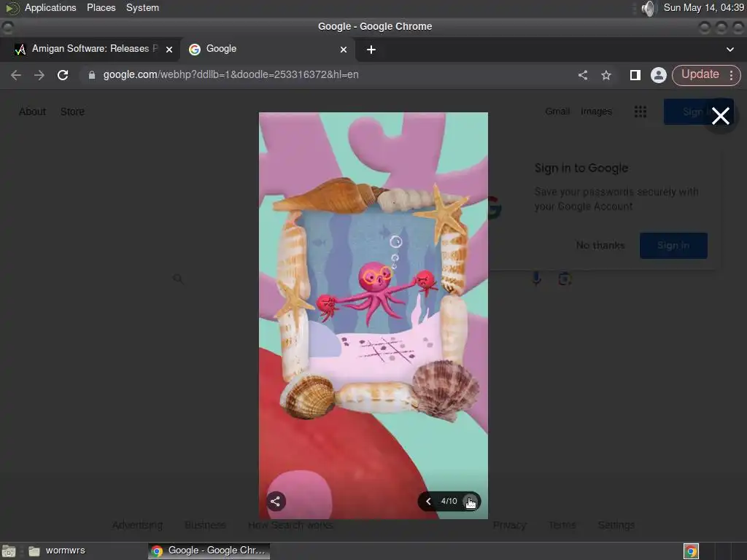Click the slide counter 4/10
The image size is (747, 560).
pyautogui.click(x=449, y=501)
